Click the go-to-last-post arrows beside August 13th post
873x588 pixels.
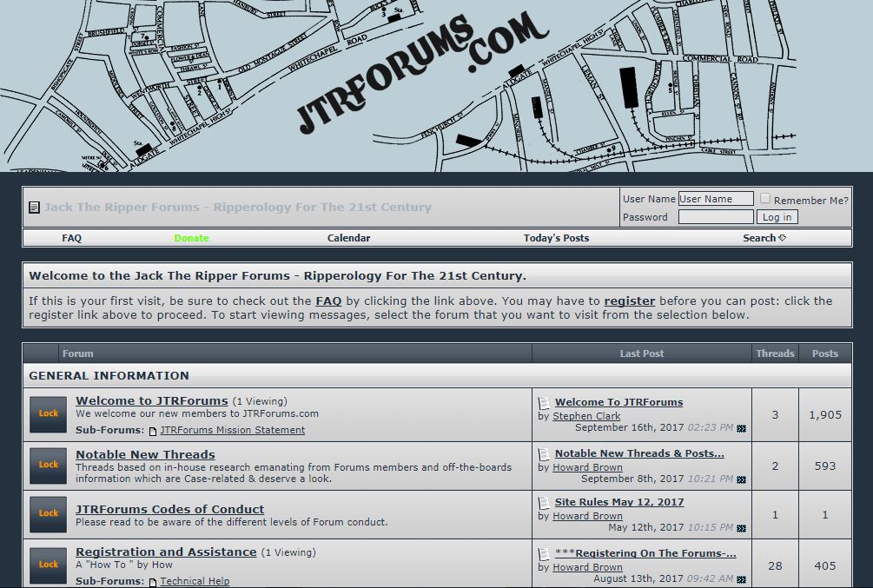741,576
